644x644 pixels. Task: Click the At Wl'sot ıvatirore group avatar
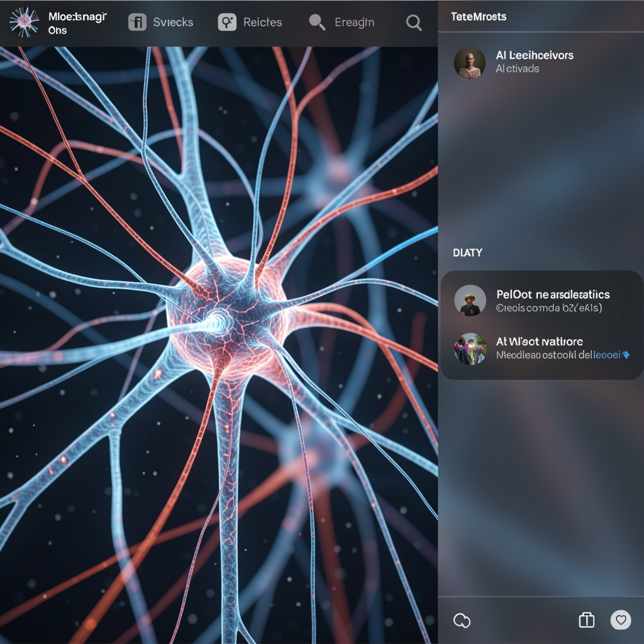click(470, 348)
